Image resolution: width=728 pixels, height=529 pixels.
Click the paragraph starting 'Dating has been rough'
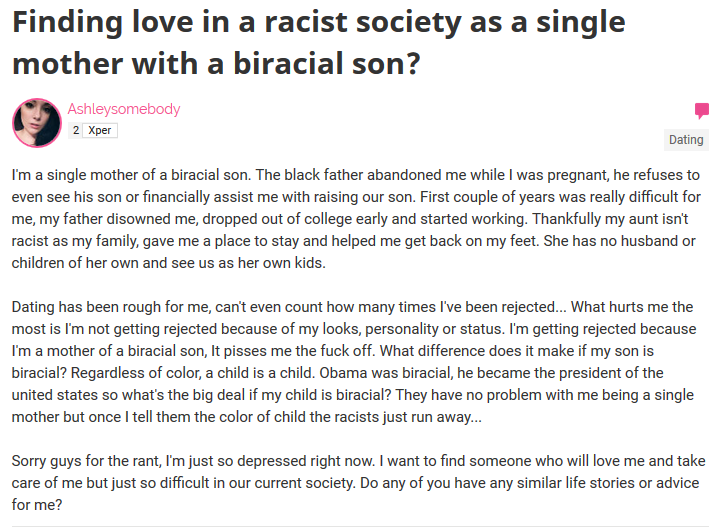354,362
